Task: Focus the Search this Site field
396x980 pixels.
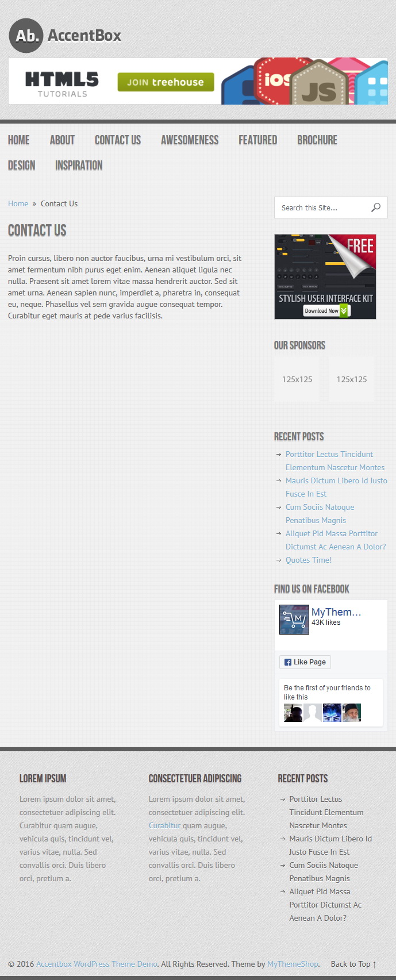Action: click(322, 207)
